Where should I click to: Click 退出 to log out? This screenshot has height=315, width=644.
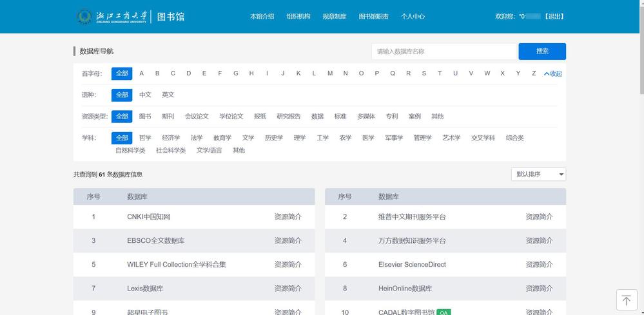click(x=554, y=17)
